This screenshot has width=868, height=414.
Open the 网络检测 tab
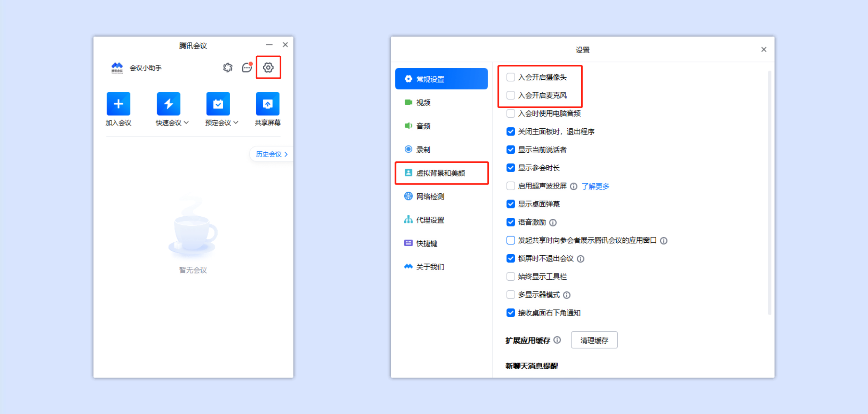[x=441, y=196]
